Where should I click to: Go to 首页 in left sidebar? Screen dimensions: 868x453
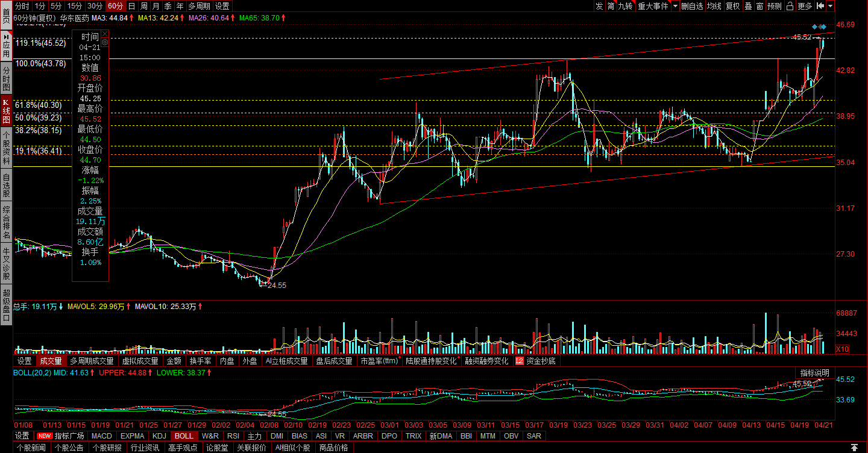coord(6,14)
